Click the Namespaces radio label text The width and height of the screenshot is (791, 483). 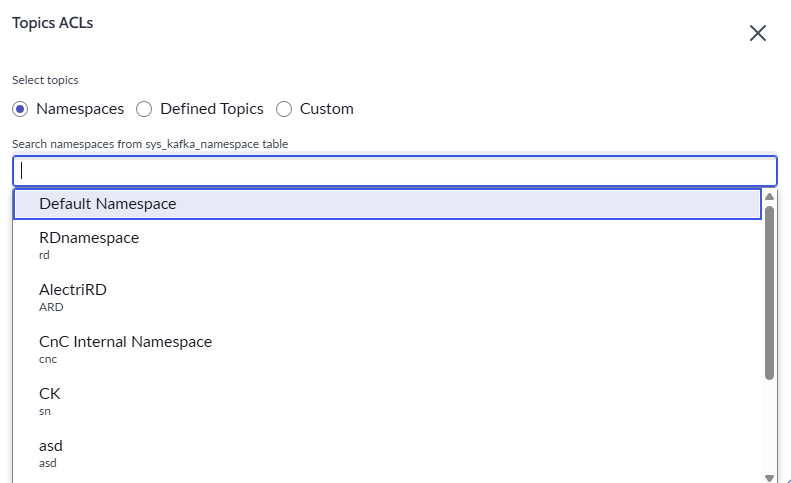point(80,109)
